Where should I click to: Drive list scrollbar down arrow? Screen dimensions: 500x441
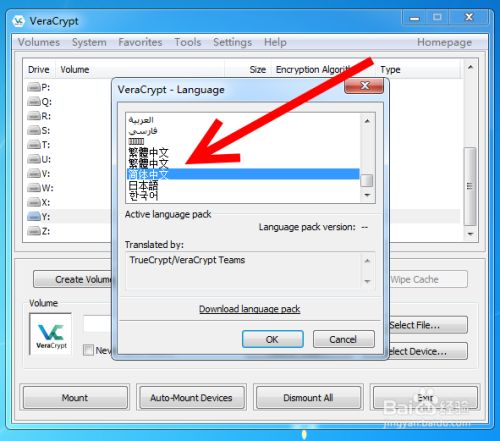(470, 234)
